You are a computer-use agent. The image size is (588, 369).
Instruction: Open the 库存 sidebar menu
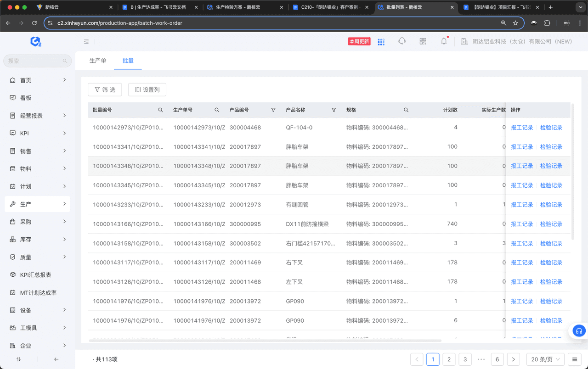37,239
